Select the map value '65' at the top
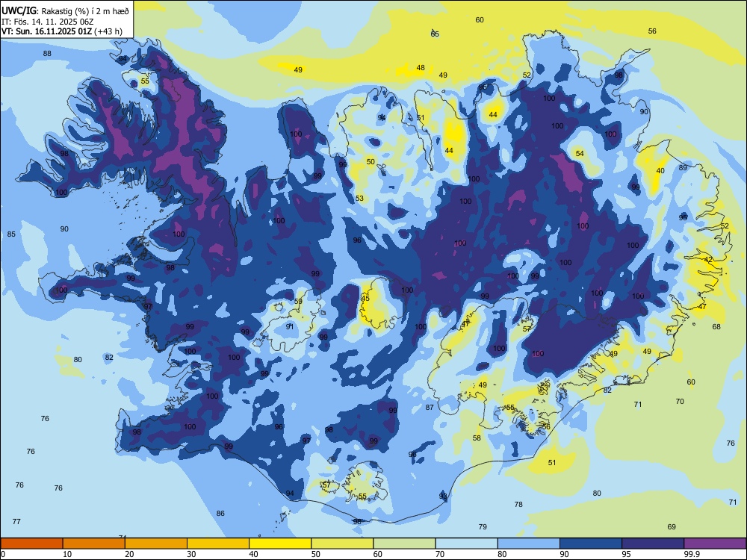Image resolution: width=747 pixels, height=560 pixels. coord(435,34)
